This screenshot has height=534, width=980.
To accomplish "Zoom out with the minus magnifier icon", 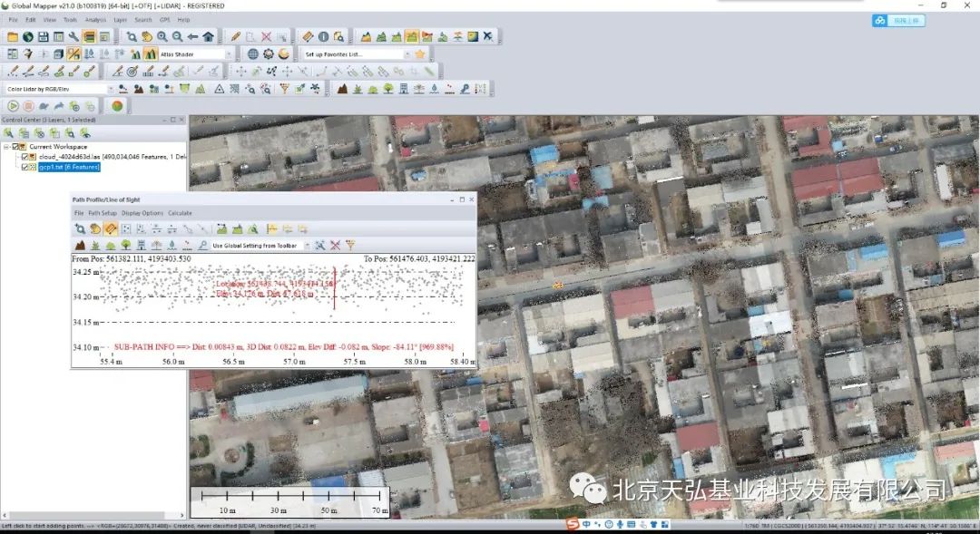I will (178, 37).
